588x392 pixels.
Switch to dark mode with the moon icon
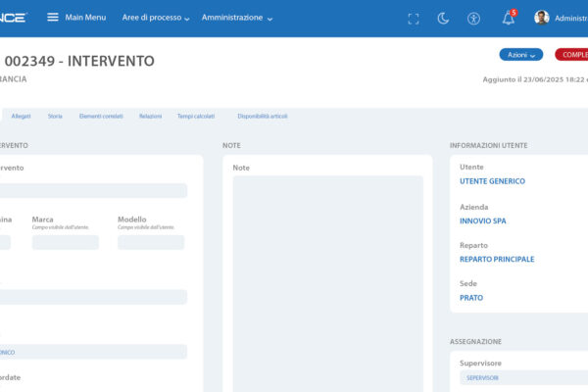[x=443, y=19]
